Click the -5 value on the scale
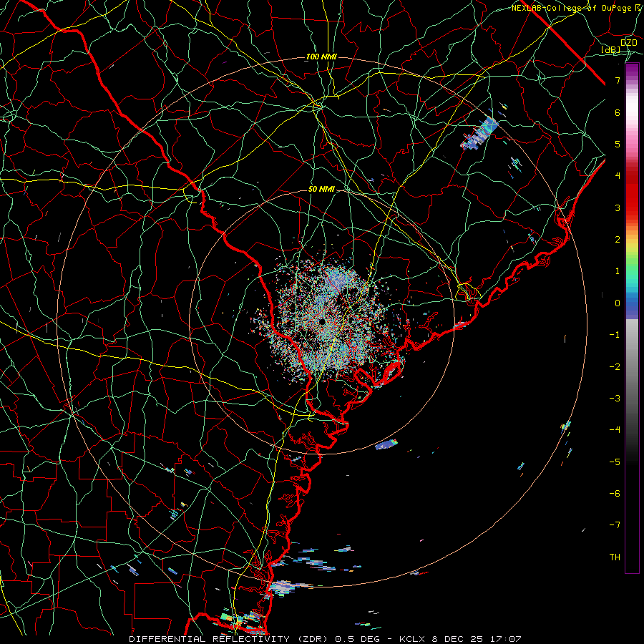The image size is (644, 644). tap(615, 462)
